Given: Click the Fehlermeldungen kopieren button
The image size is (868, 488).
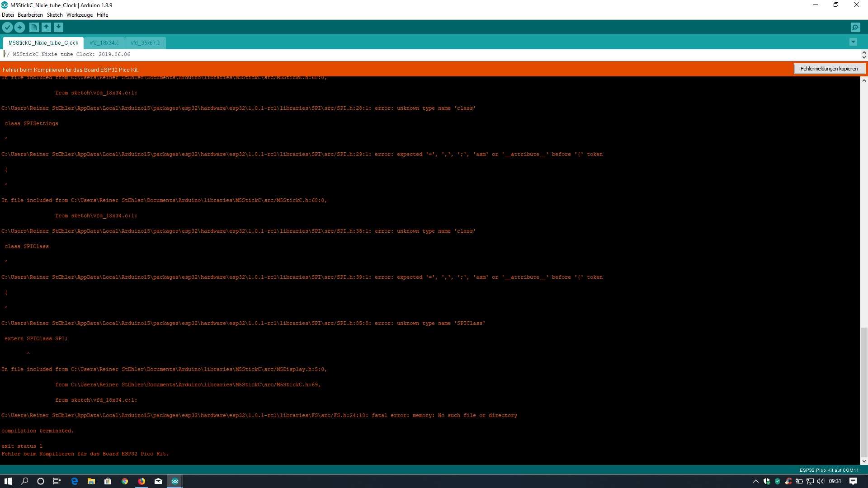Looking at the screenshot, I should click(829, 69).
